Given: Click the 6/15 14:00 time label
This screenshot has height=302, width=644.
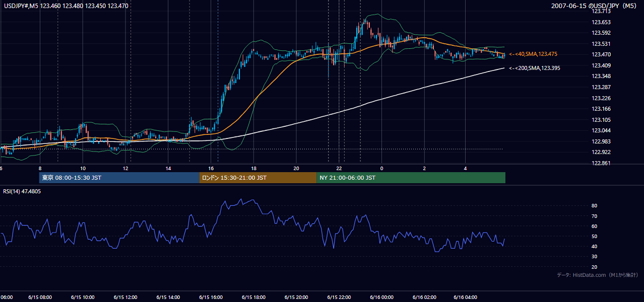Looking at the screenshot, I should [x=168, y=297].
